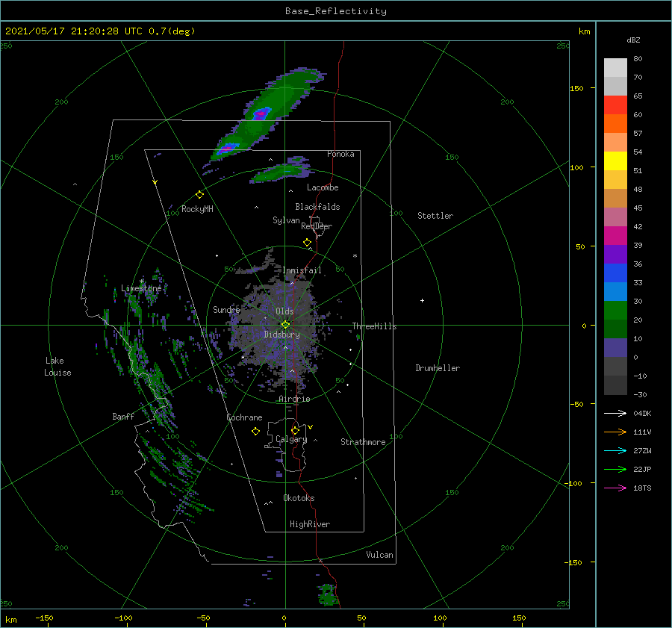The image size is (672, 628).
Task: Click the Didsbury label
Action: coord(281,335)
